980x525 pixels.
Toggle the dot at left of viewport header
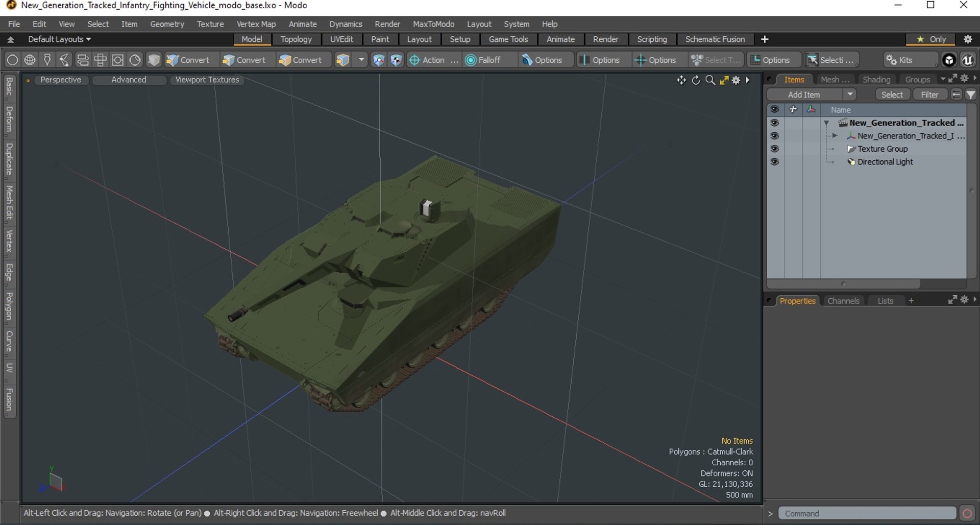click(x=28, y=80)
